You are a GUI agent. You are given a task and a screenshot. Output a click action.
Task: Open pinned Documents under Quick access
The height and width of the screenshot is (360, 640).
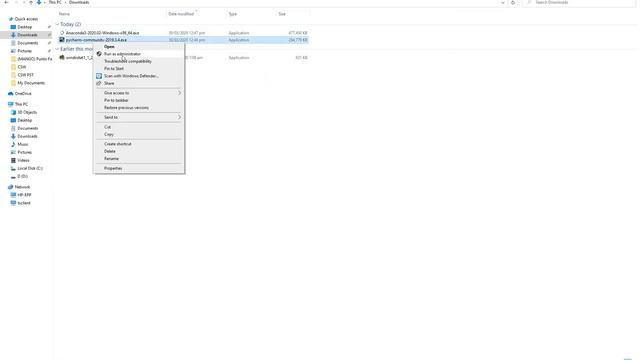28,43
